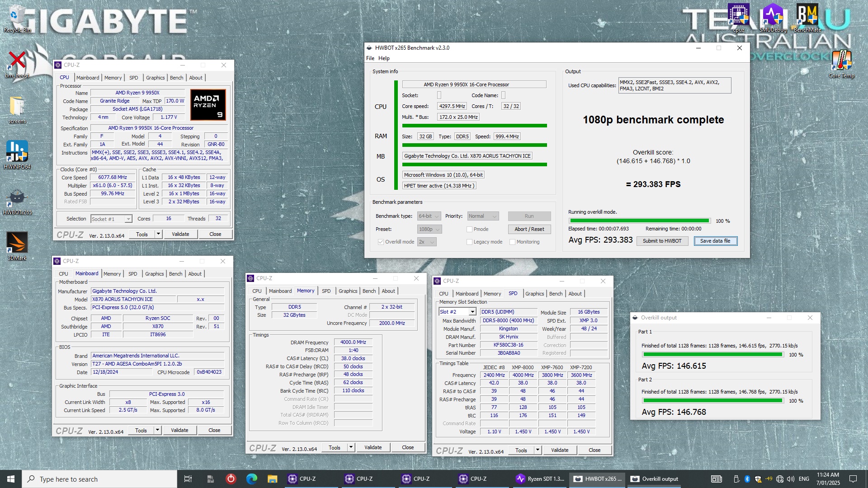Open the SMUDebug desktop shortcut
Image resolution: width=868 pixels, height=488 pixels.
tap(773, 18)
